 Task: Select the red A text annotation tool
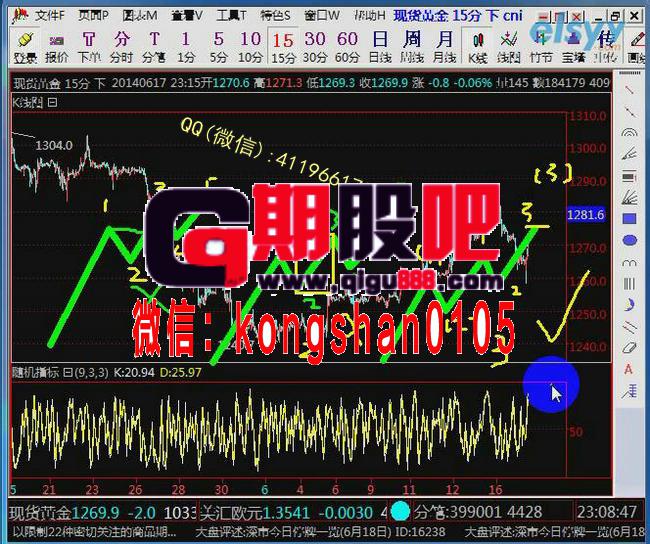point(629,369)
